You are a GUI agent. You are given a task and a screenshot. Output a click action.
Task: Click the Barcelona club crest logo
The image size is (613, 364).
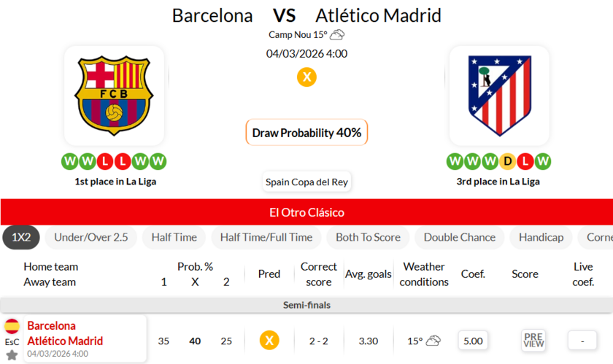pyautogui.click(x=114, y=96)
